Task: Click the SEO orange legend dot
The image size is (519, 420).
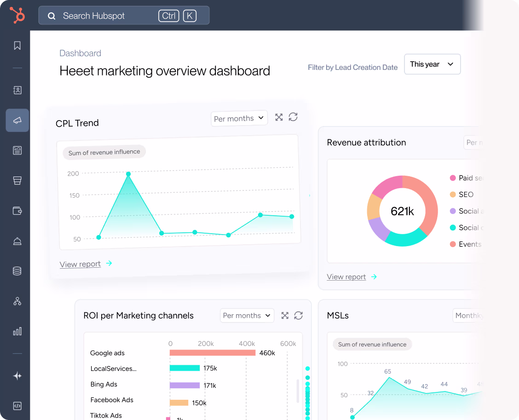Action: tap(453, 195)
